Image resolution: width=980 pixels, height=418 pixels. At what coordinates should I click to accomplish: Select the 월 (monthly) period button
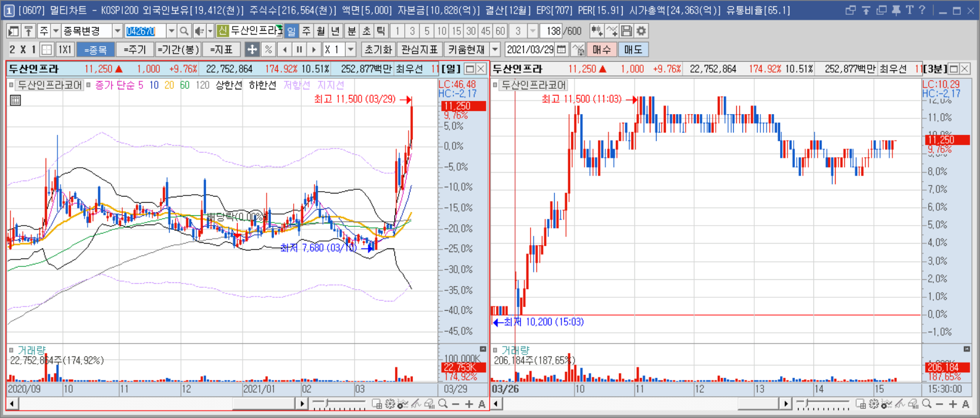pyautogui.click(x=321, y=31)
